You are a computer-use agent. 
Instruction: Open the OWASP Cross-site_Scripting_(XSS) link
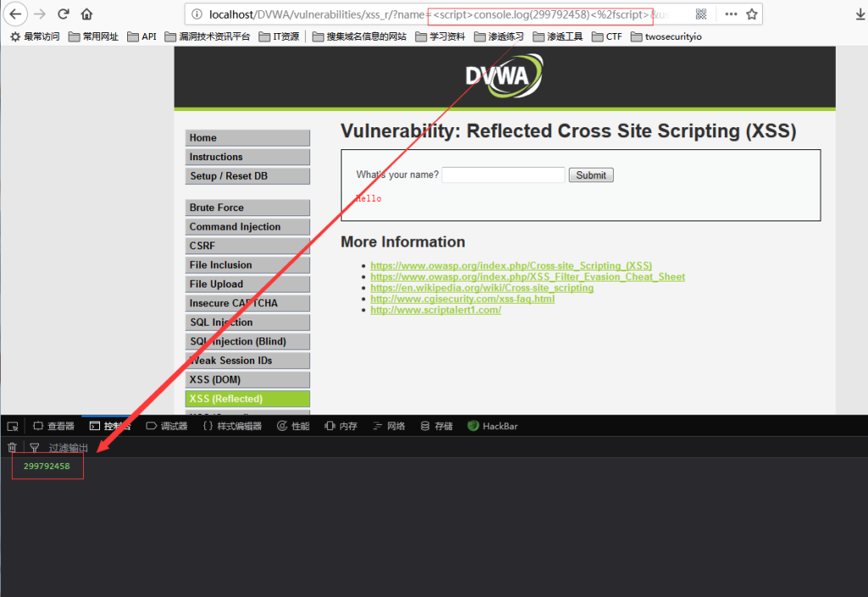511,265
